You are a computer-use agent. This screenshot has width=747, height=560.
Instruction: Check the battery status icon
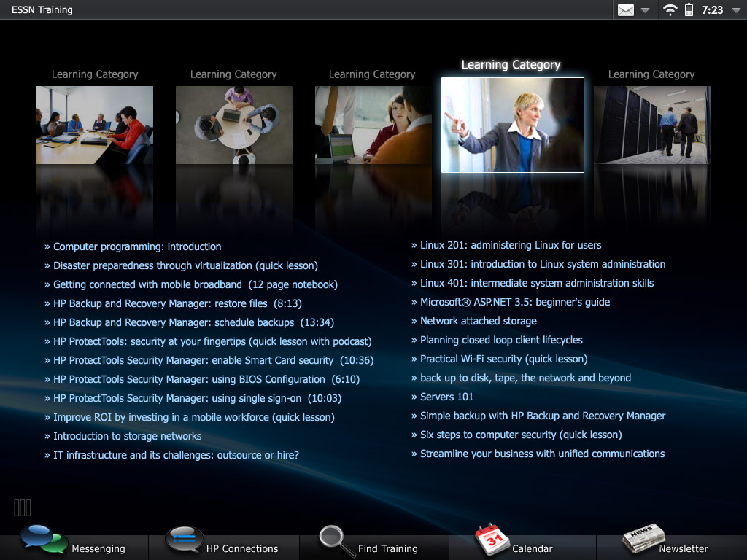[x=689, y=10]
